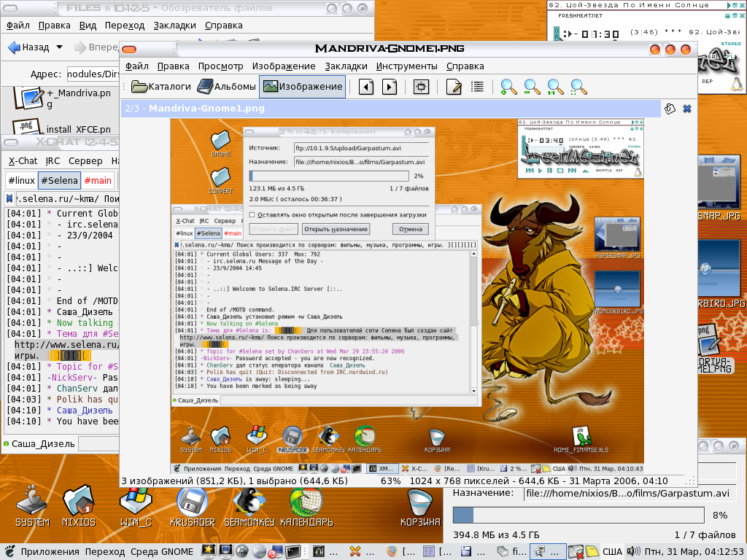Switch to the #Selena tab in X-Chat
Image resolution: width=747 pixels, height=560 pixels.
60,181
